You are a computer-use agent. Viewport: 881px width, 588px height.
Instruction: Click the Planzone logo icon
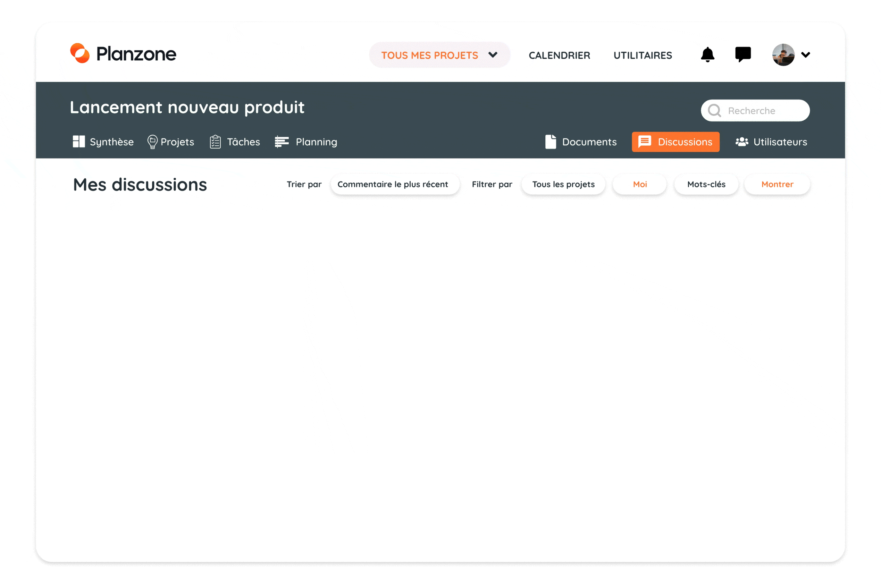80,53
